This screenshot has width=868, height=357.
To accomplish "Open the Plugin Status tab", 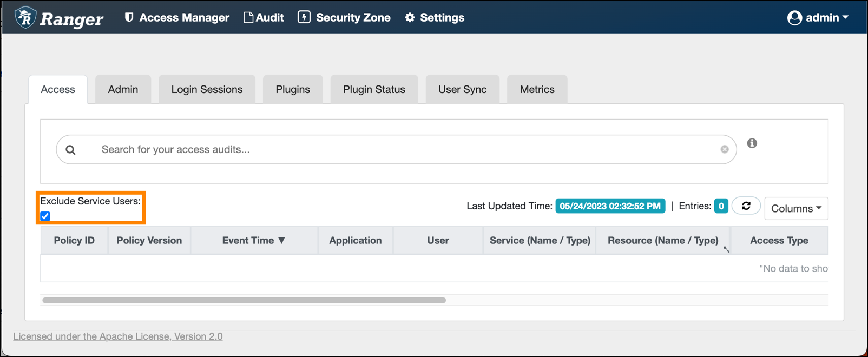I will coord(374,90).
